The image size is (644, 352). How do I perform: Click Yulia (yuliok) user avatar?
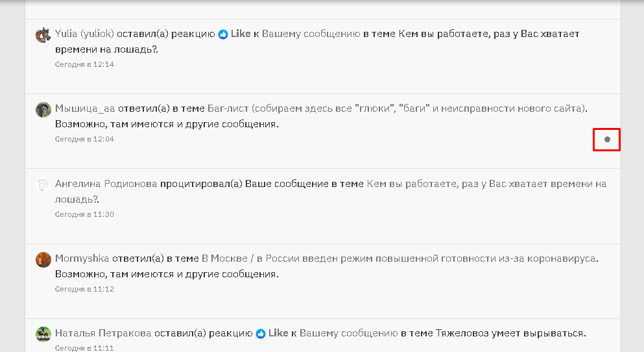click(x=43, y=35)
